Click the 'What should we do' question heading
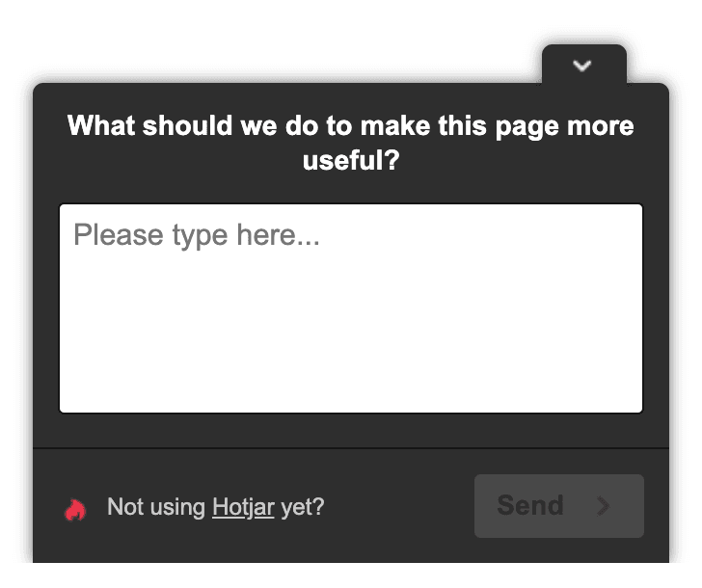 pyautogui.click(x=351, y=143)
